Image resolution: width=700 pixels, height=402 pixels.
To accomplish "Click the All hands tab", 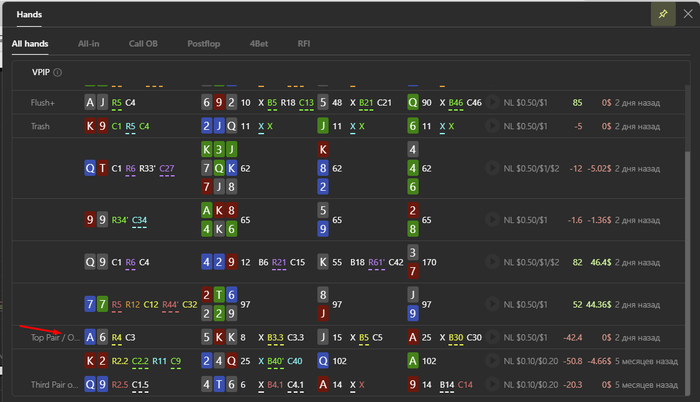I will 30,44.
